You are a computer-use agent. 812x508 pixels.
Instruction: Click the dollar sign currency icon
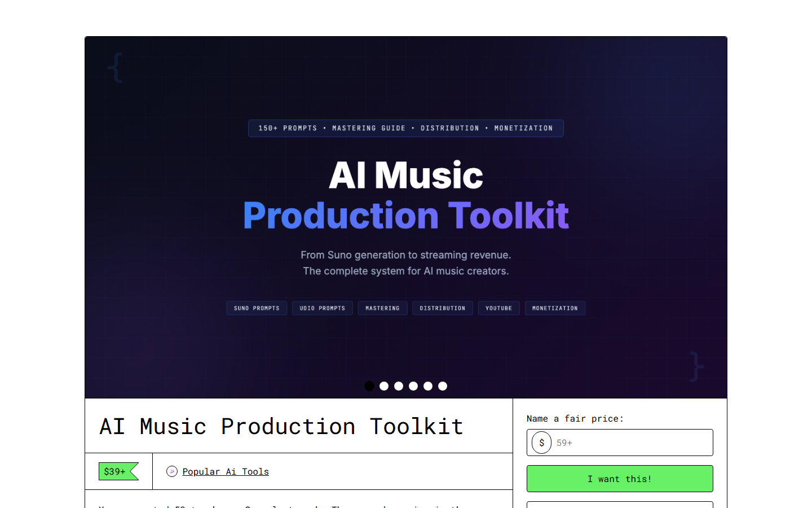(541, 443)
